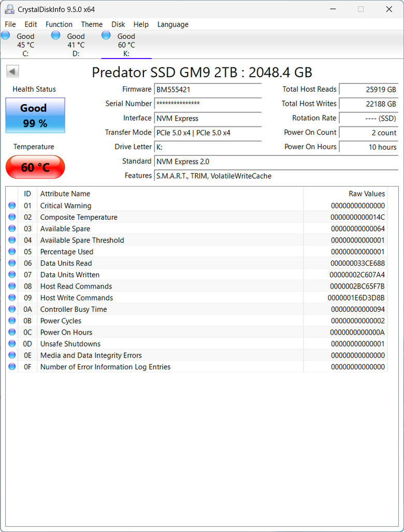Open the Disk menu
Image resolution: width=404 pixels, height=532 pixels.
coord(118,24)
